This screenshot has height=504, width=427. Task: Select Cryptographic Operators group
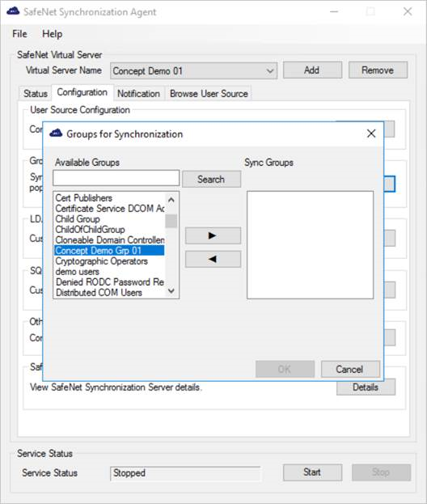pos(109,261)
